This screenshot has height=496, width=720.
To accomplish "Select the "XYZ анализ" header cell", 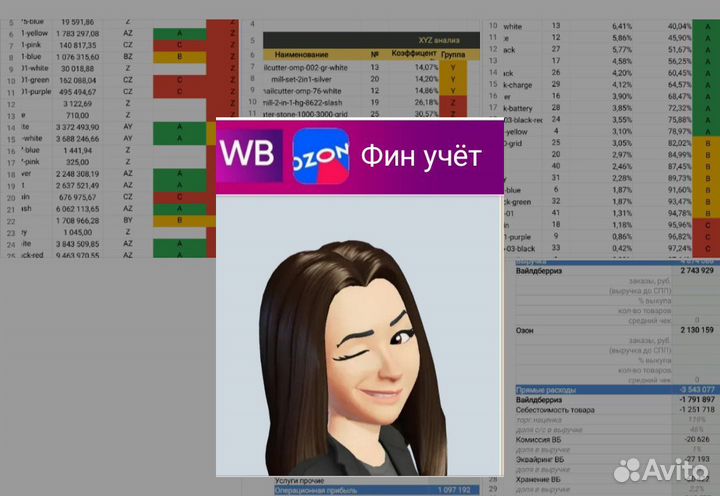I will (x=439, y=40).
